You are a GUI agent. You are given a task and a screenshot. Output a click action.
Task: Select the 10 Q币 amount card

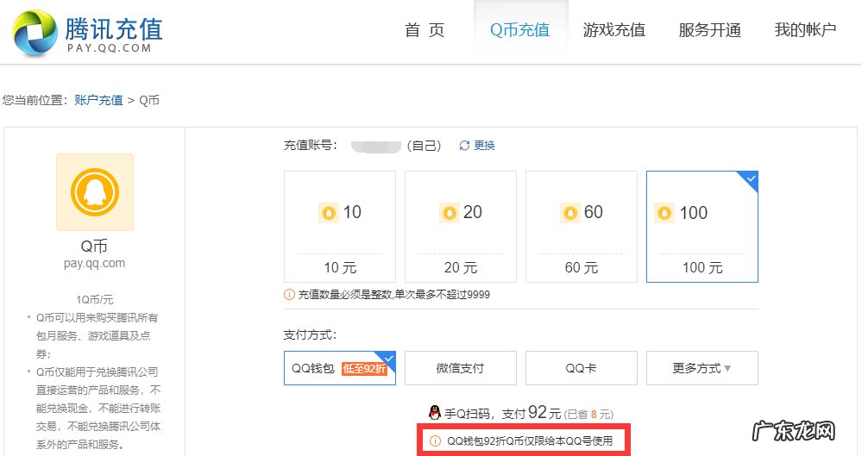tap(340, 227)
